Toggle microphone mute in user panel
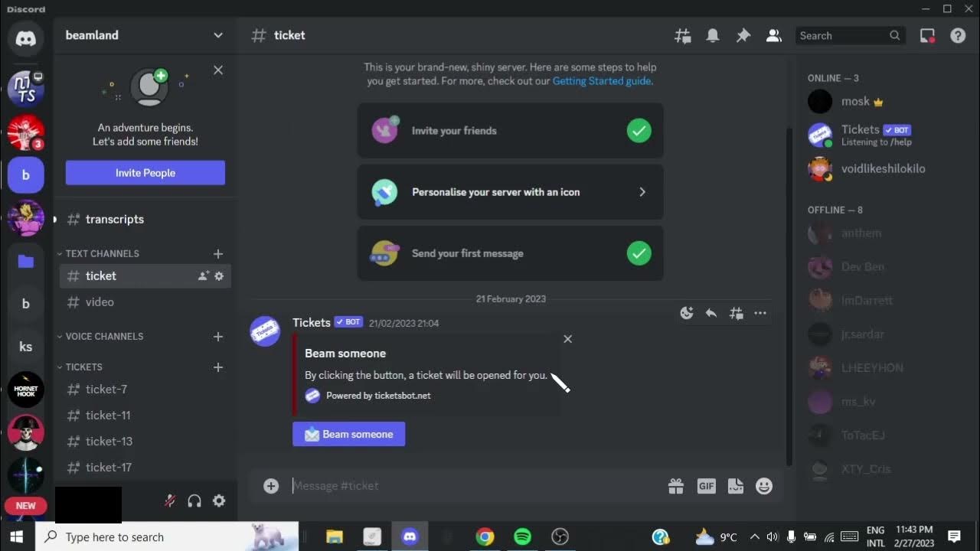 170,501
